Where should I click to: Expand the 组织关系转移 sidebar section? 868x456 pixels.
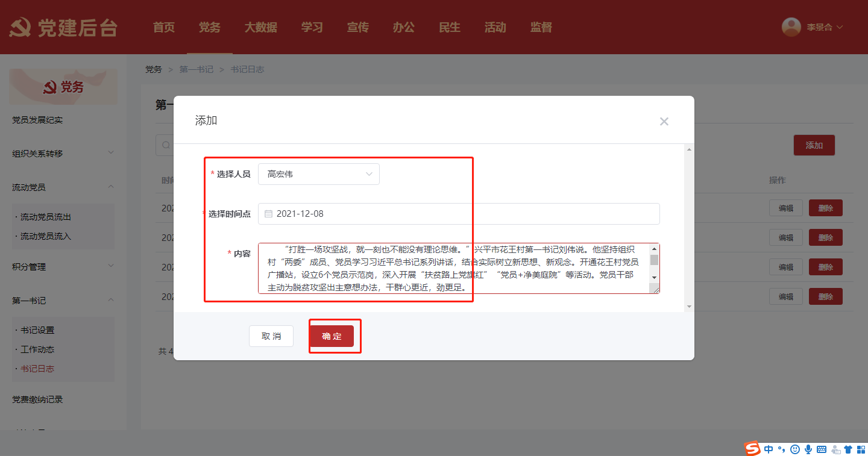pyautogui.click(x=111, y=153)
